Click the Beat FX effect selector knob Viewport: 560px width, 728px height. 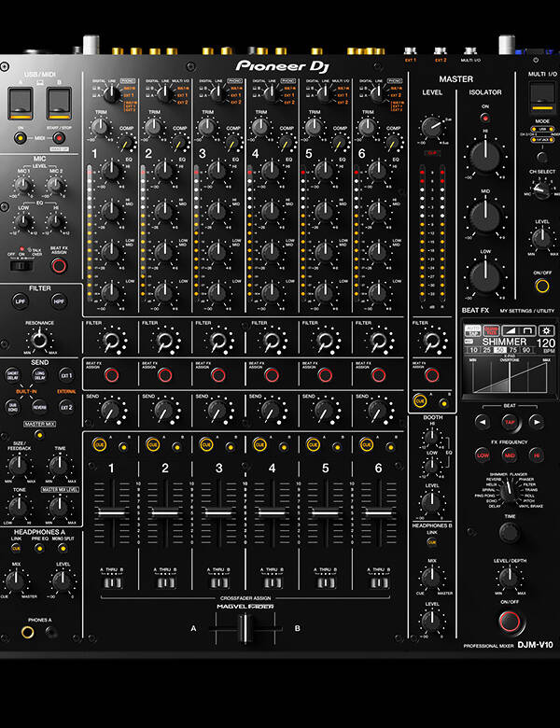[510, 493]
